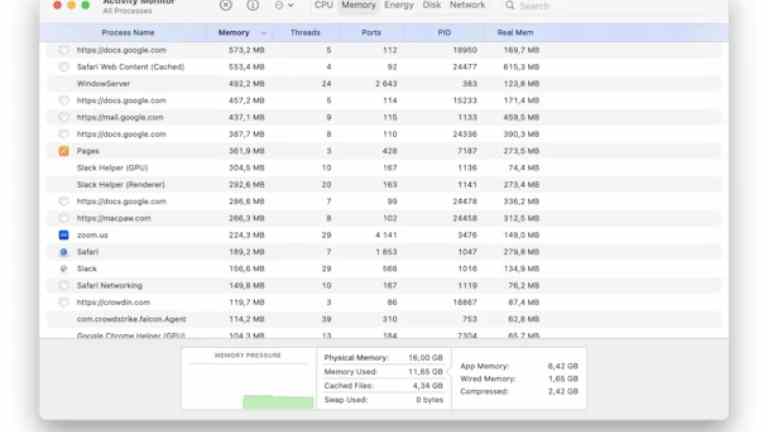Click the zoom.us app icon
This screenshot has width=768, height=432.
[x=64, y=235]
